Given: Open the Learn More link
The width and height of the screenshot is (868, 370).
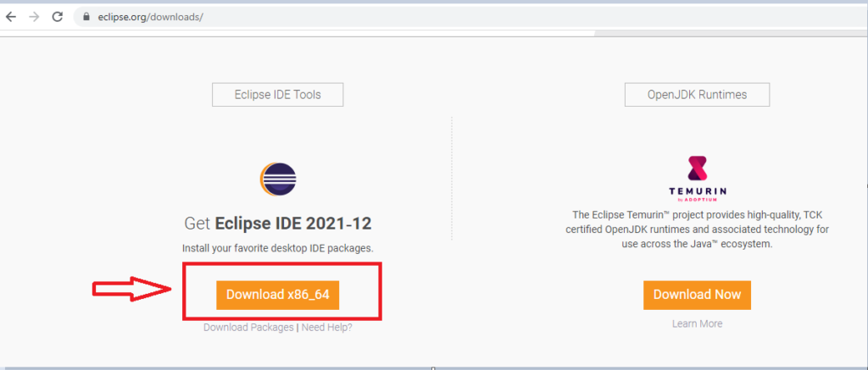Looking at the screenshot, I should [x=697, y=323].
